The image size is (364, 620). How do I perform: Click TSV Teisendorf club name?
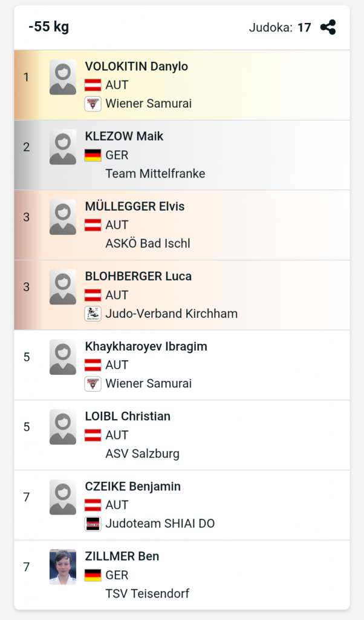pyautogui.click(x=147, y=594)
